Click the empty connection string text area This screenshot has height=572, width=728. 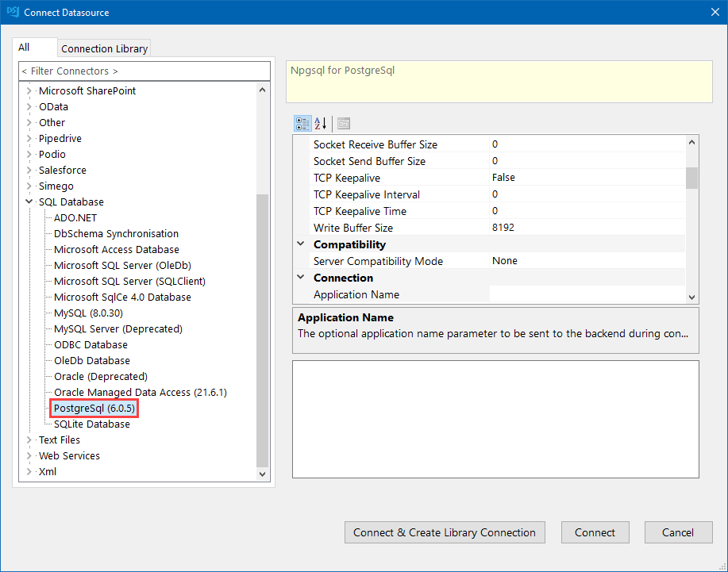(x=495, y=420)
